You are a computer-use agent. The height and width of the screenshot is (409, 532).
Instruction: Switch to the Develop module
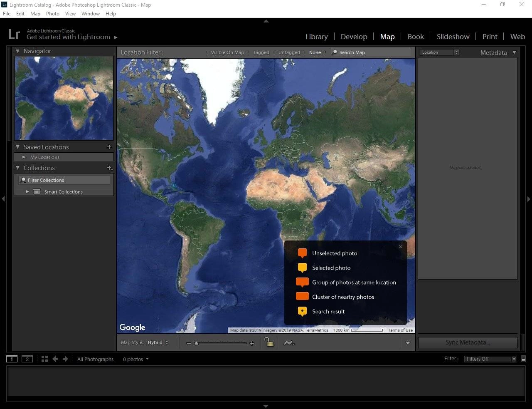[x=354, y=37]
